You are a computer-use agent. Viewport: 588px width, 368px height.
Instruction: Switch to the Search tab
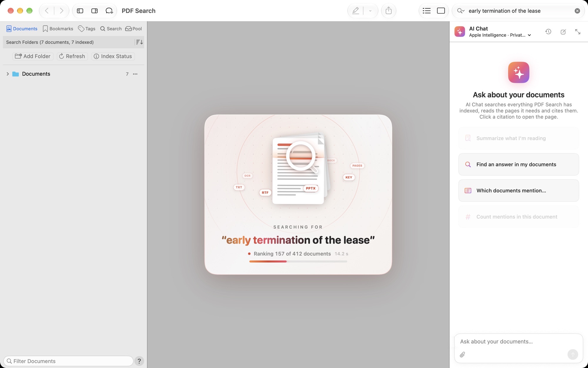[x=111, y=29]
